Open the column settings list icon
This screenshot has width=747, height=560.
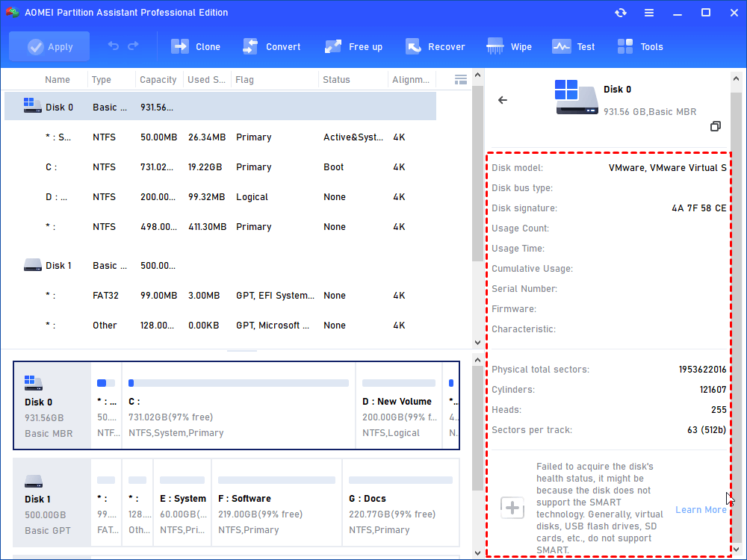(460, 80)
